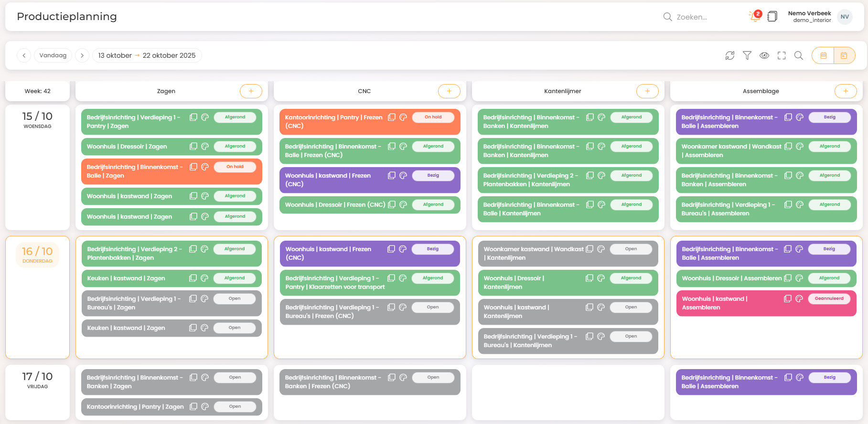868x424 pixels.
Task: Open the NV user avatar menu
Action: click(845, 17)
